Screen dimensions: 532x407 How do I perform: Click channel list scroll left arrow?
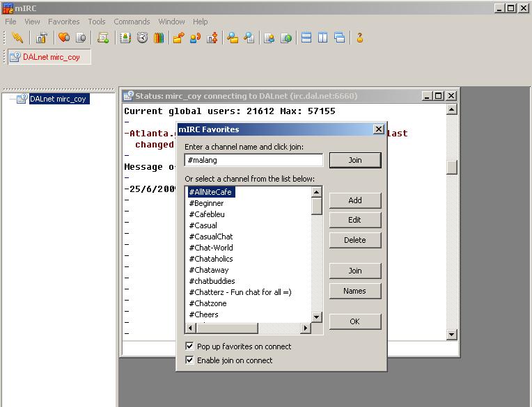pos(190,328)
